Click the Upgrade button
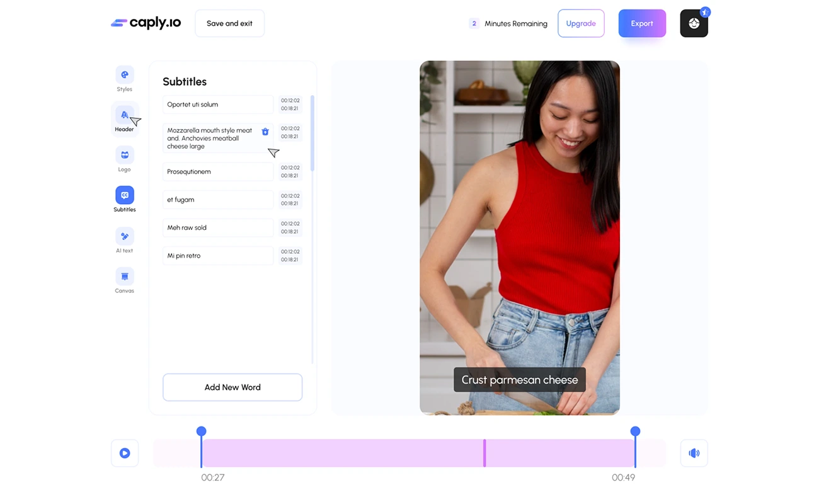Screen dimensions: 819x504 (581, 23)
